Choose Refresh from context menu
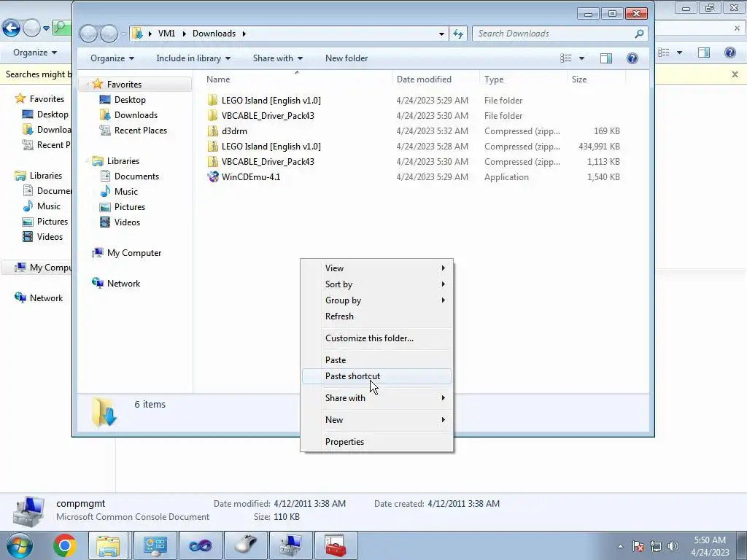747x560 pixels. coord(376,316)
